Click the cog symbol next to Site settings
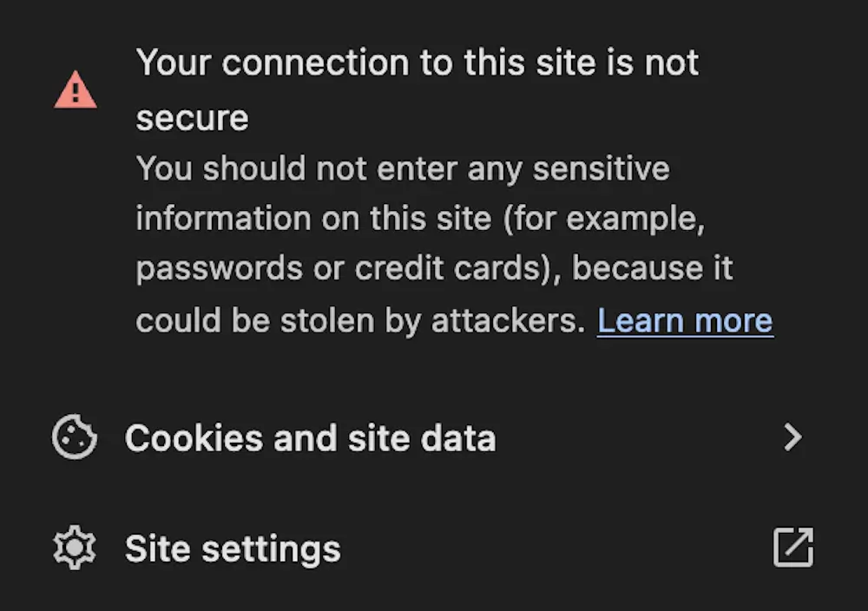This screenshot has height=611, width=868. point(75,548)
